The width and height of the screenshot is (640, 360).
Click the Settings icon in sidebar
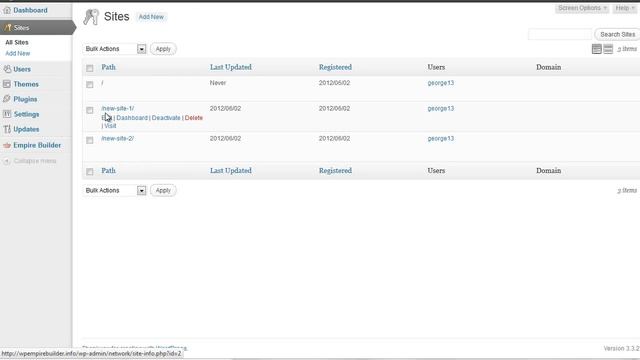(7, 114)
